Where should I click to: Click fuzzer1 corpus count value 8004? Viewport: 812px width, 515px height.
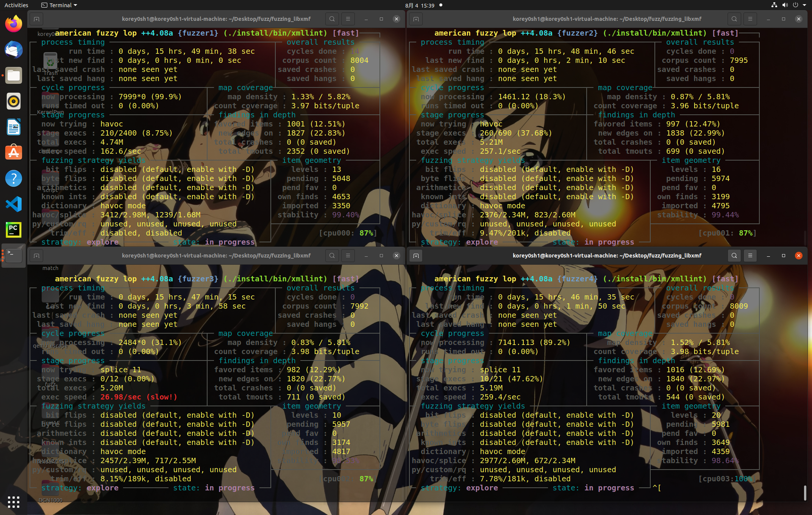point(359,60)
